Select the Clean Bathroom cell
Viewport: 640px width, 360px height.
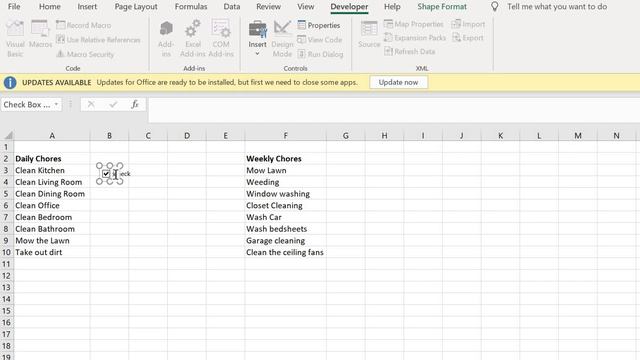(52, 229)
